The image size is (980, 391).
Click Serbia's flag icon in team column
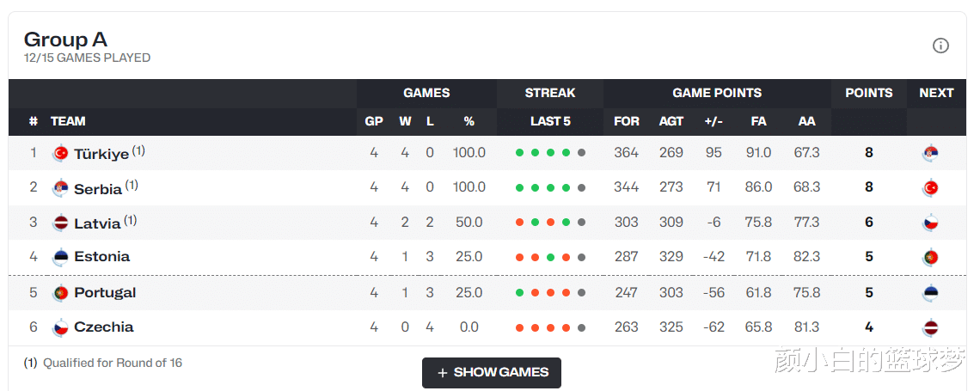(x=61, y=188)
